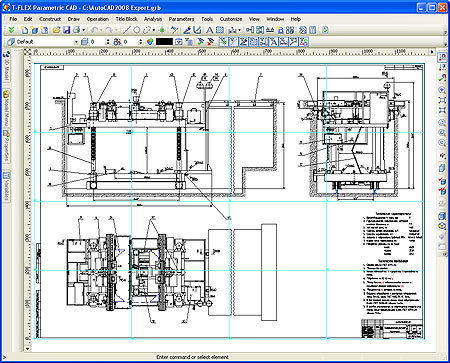Select the construct Line tool
Image resolution: width=450 pixels, height=363 pixels.
click(x=126, y=30)
